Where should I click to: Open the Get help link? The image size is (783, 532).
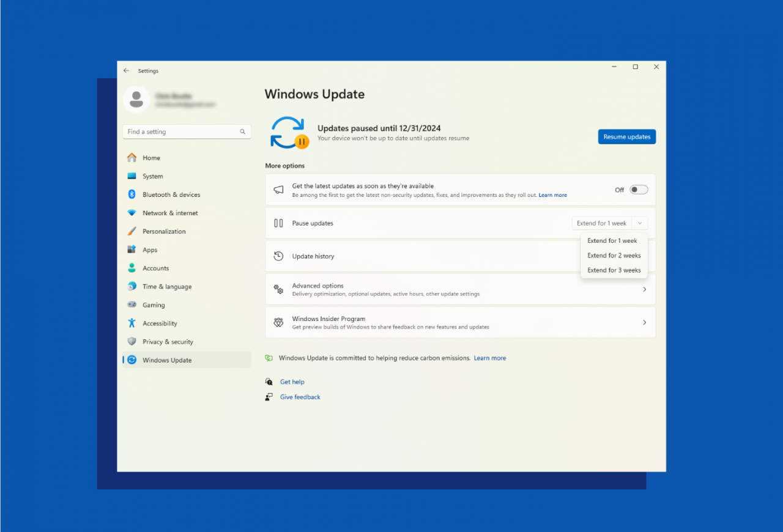[x=292, y=382]
